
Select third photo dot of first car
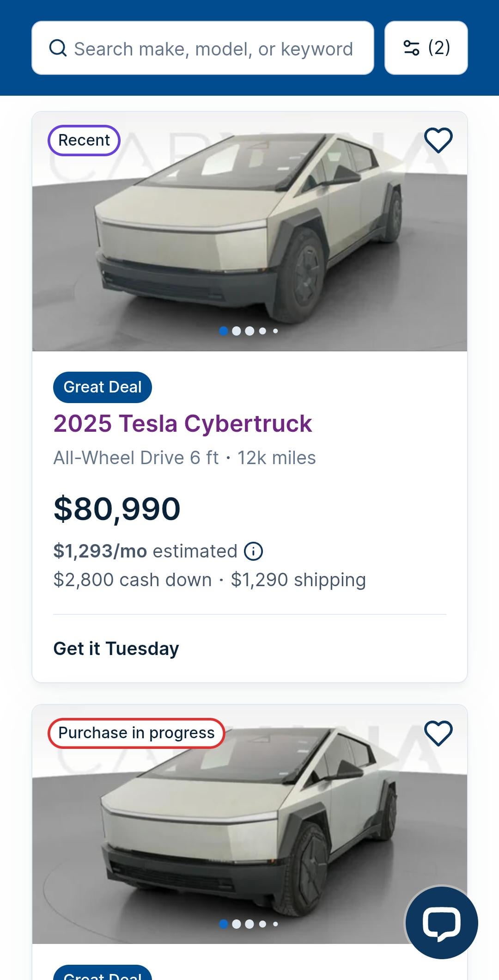[x=249, y=331]
